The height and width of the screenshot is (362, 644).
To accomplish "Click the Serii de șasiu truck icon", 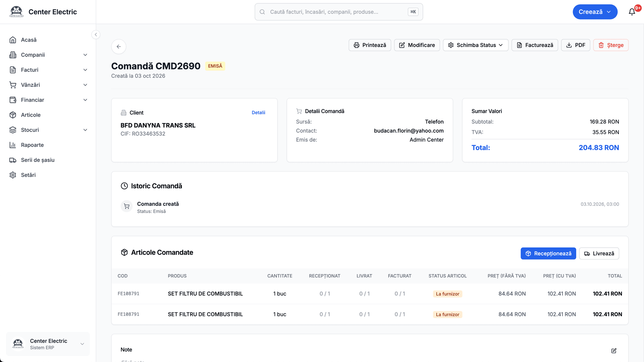I will (x=13, y=160).
